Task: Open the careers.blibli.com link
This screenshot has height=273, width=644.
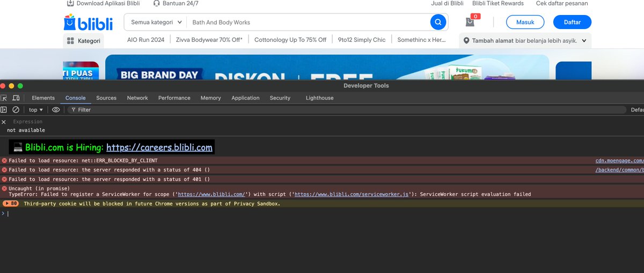Action: pyautogui.click(x=159, y=147)
